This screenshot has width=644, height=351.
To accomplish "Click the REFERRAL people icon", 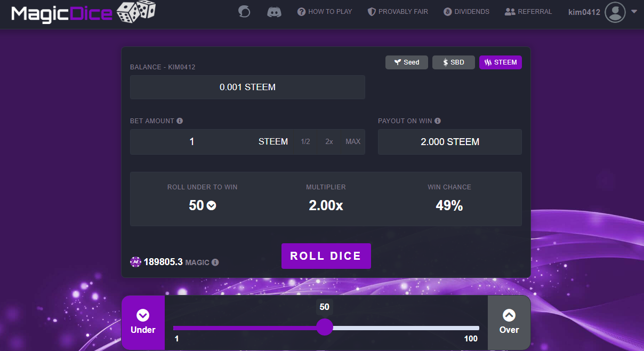I will point(510,11).
